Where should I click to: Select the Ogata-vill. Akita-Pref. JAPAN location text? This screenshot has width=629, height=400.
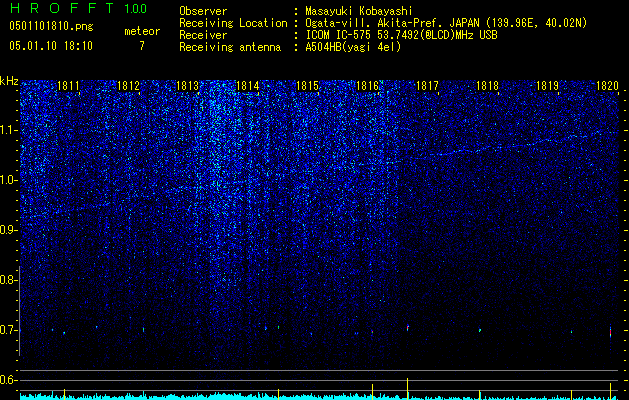pos(446,23)
